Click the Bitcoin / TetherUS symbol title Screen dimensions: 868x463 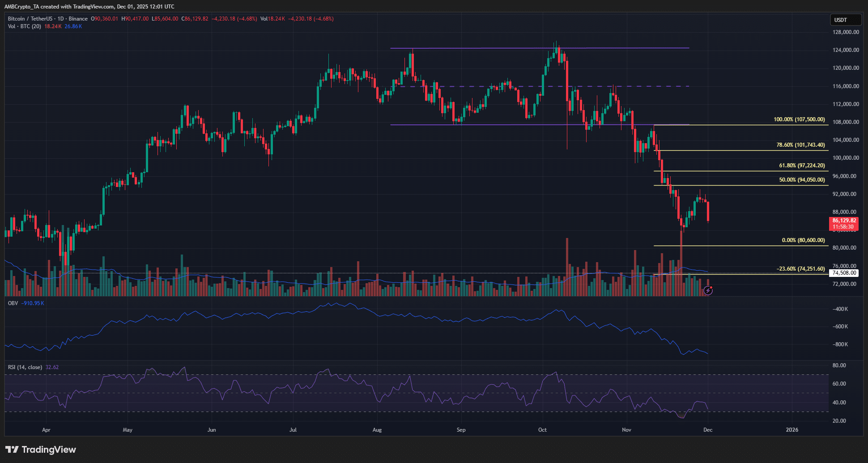click(x=30, y=19)
